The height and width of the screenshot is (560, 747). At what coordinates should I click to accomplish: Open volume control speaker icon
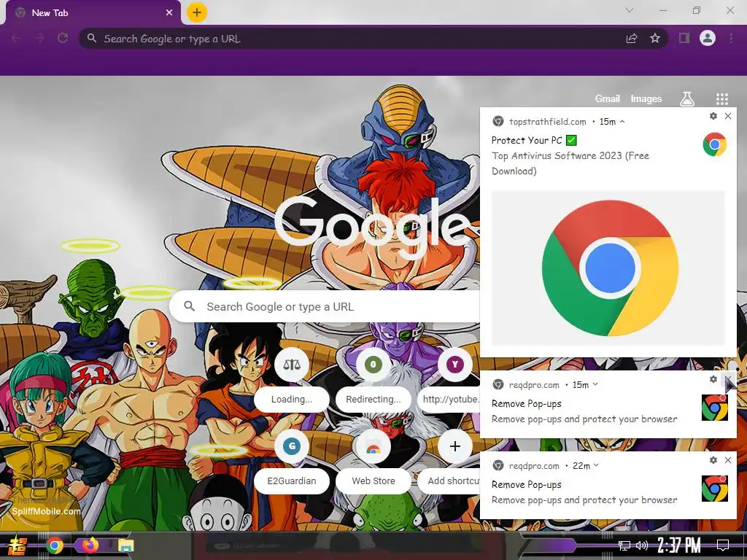click(642, 545)
